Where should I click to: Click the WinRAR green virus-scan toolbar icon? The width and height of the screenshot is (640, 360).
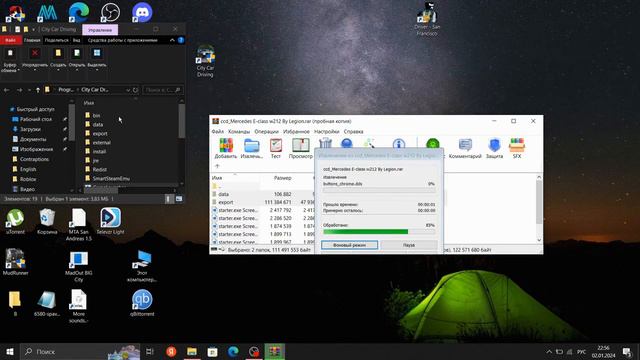(x=433, y=144)
